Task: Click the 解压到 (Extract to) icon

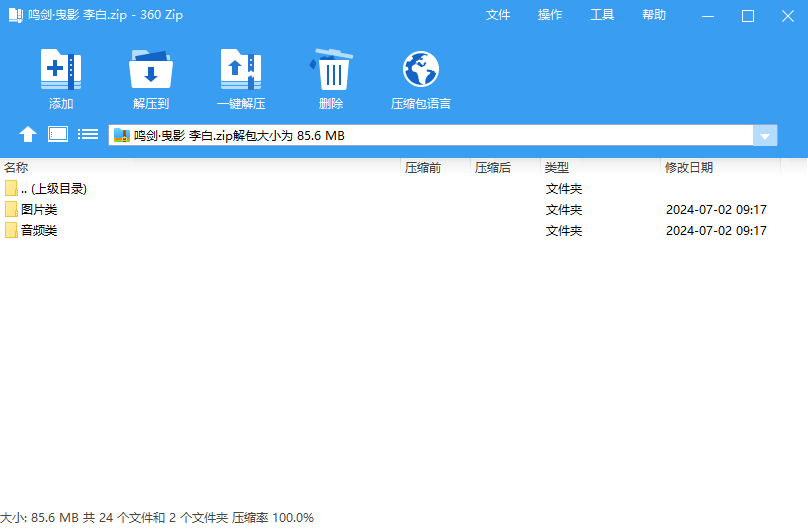Action: pyautogui.click(x=151, y=71)
